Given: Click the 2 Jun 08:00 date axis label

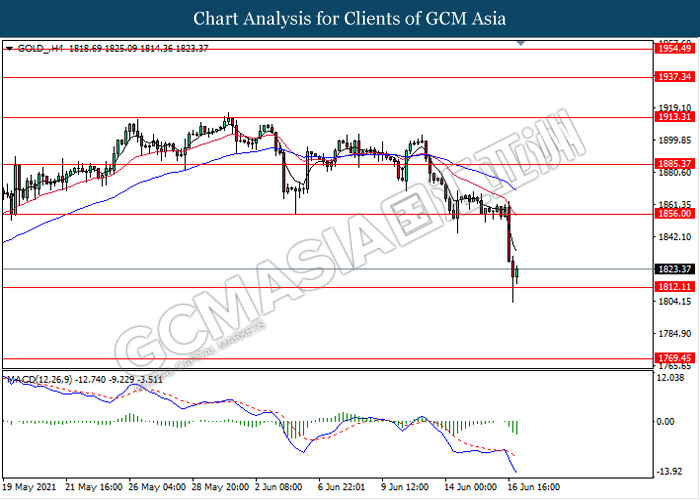Looking at the screenshot, I should click(279, 487).
